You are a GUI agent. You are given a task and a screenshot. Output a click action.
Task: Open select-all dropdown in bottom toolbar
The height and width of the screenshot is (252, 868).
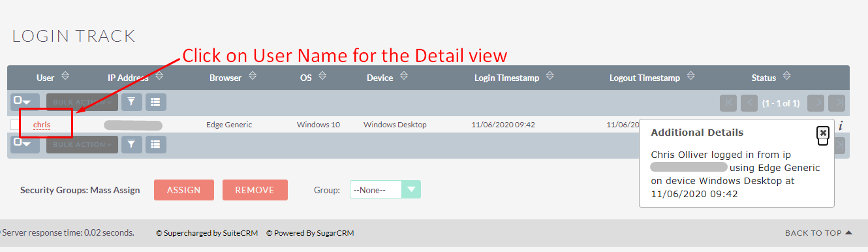(x=25, y=144)
